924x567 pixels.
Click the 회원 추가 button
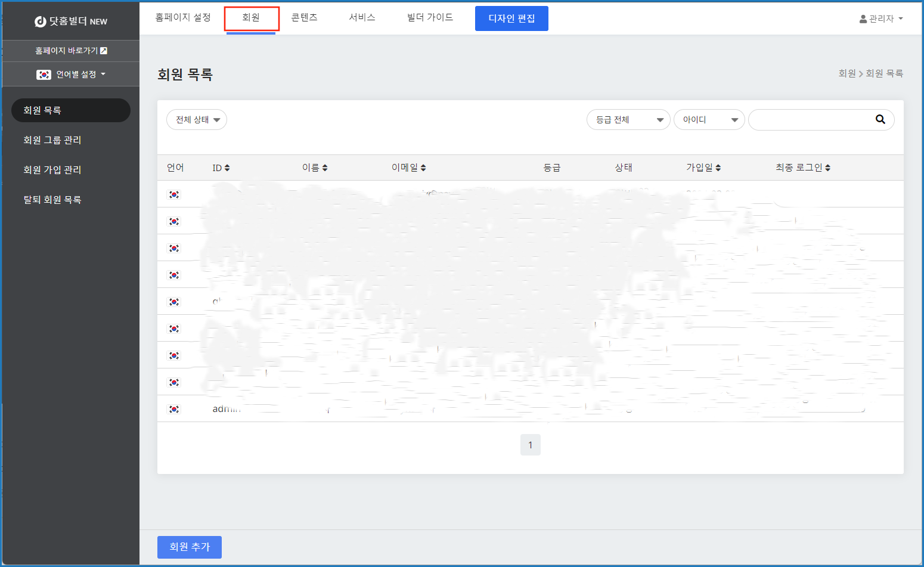point(190,547)
